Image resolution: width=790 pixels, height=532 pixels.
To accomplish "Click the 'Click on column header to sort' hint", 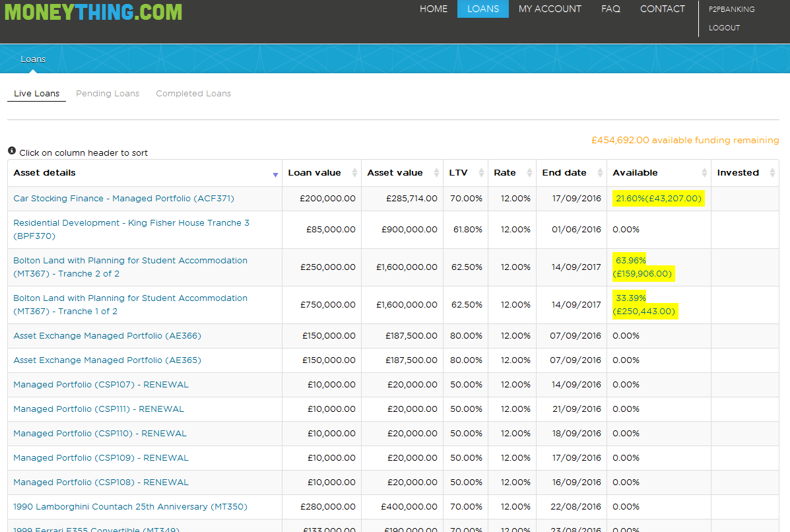I will (84, 152).
